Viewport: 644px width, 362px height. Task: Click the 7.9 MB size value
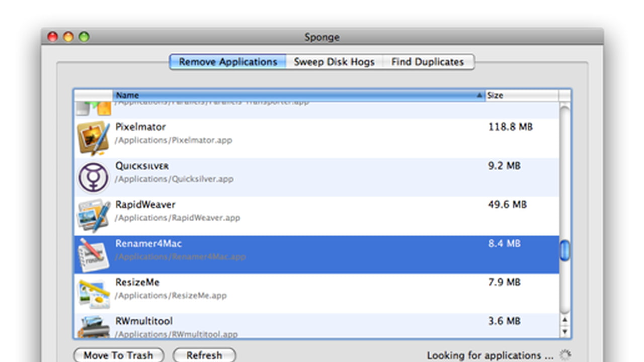tap(504, 282)
